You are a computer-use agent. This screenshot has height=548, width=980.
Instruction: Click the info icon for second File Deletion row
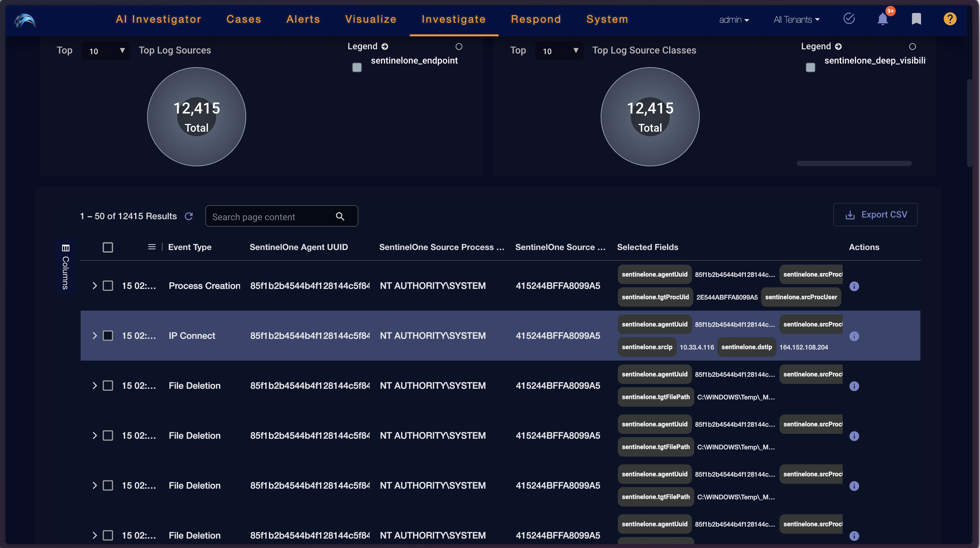pyautogui.click(x=854, y=436)
